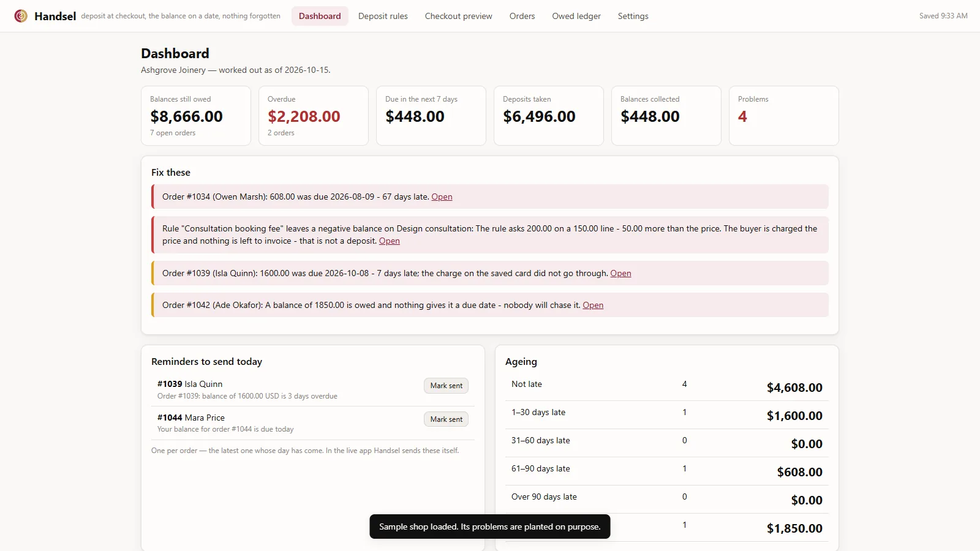Click the Over 90 days late row
Screen dimensions: 980x551
point(667,500)
